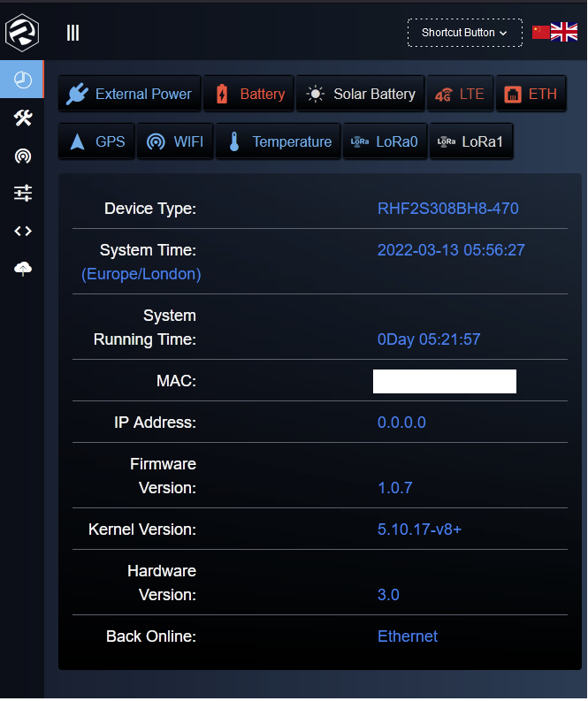The image size is (588, 701).
Task: Click the IP address value 0.0.0.0
Action: pos(401,423)
